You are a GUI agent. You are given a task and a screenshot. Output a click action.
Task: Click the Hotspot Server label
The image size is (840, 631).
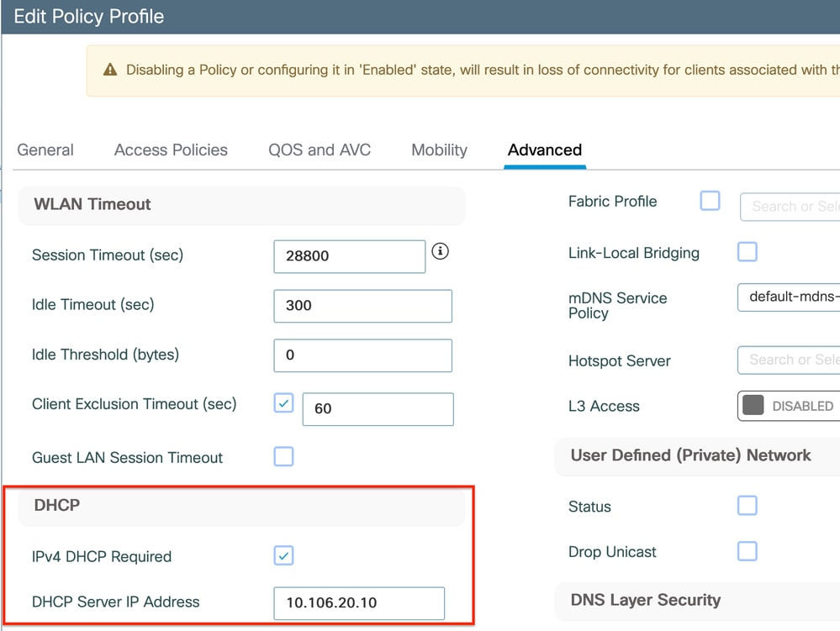pyautogui.click(x=620, y=361)
